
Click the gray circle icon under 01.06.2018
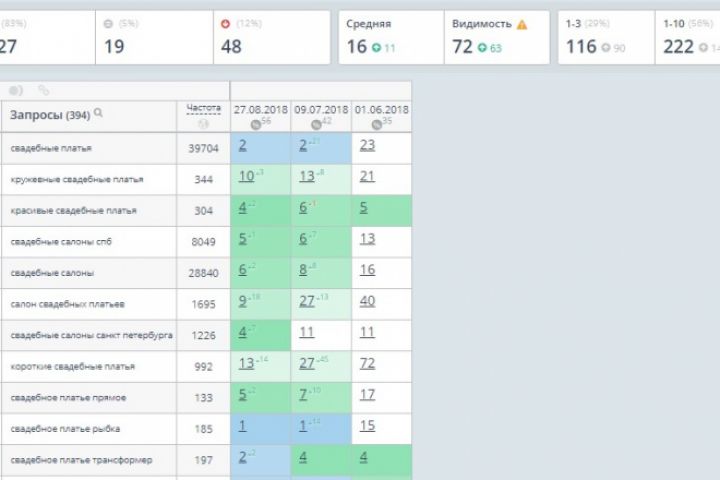point(375,123)
